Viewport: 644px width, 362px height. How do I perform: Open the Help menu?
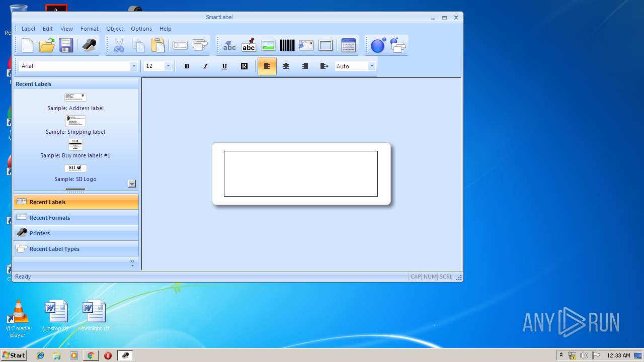[x=166, y=29]
